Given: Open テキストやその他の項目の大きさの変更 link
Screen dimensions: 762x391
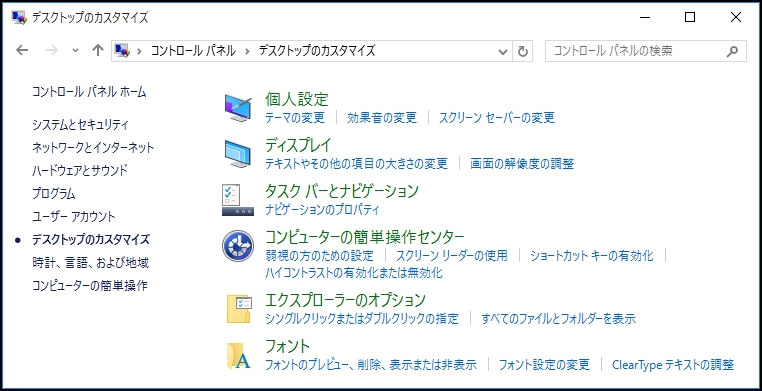Looking at the screenshot, I should (x=356, y=164).
